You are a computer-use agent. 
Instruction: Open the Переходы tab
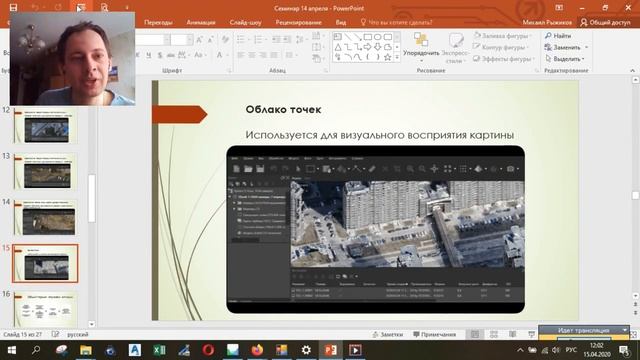click(x=158, y=22)
